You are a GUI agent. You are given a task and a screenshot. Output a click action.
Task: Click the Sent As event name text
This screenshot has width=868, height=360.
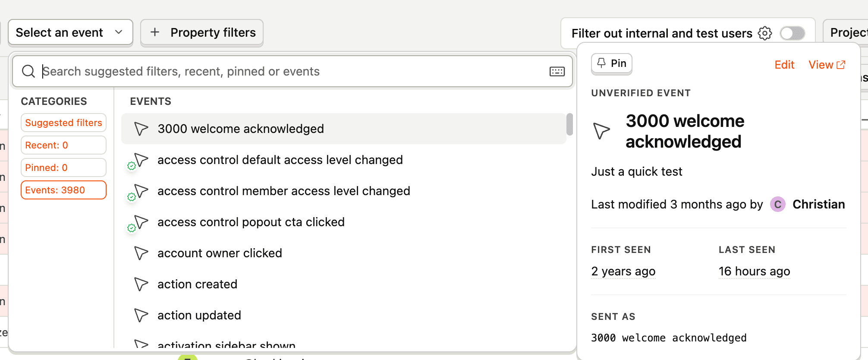[x=669, y=338]
